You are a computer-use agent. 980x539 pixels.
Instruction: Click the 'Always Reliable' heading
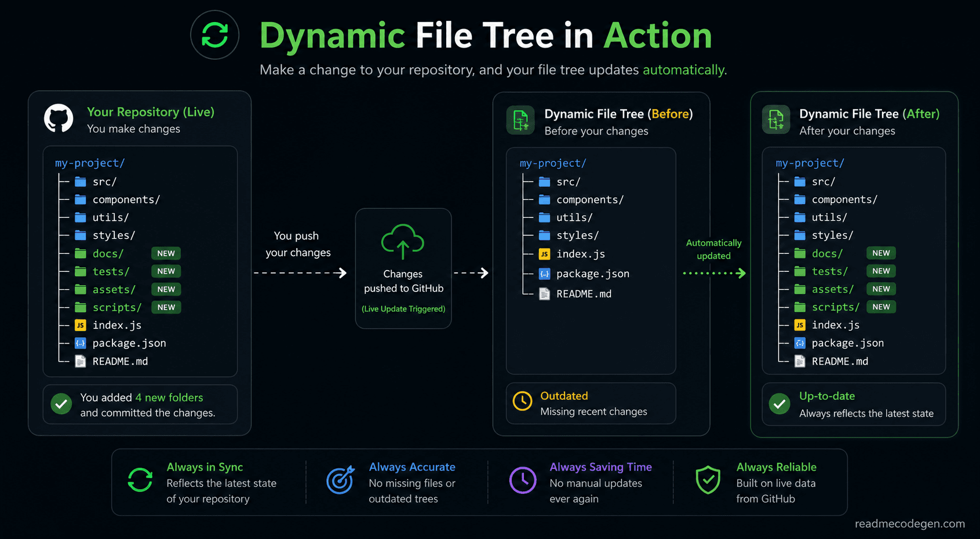[776, 467]
